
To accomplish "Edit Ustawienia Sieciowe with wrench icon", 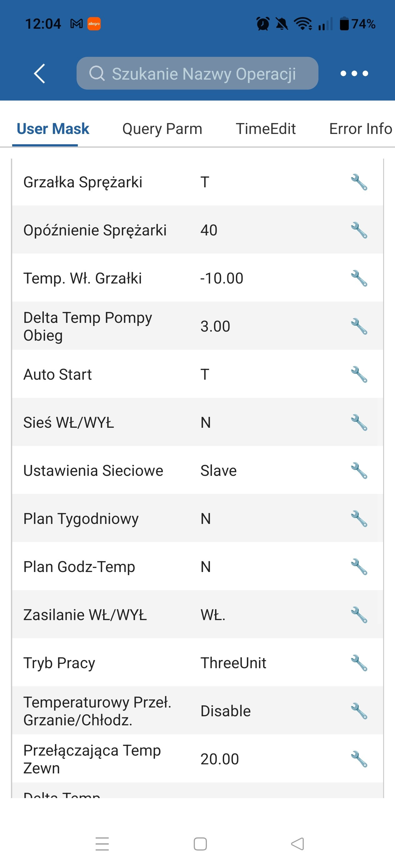I will (359, 471).
